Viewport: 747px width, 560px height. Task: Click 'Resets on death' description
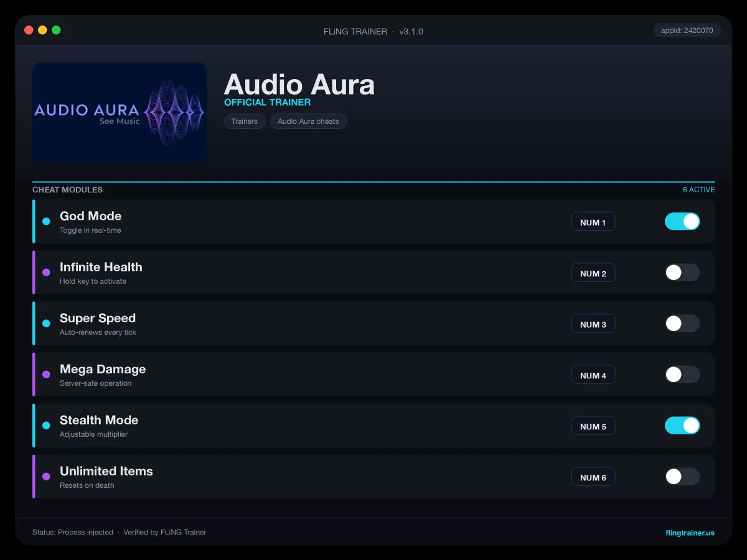pos(87,485)
